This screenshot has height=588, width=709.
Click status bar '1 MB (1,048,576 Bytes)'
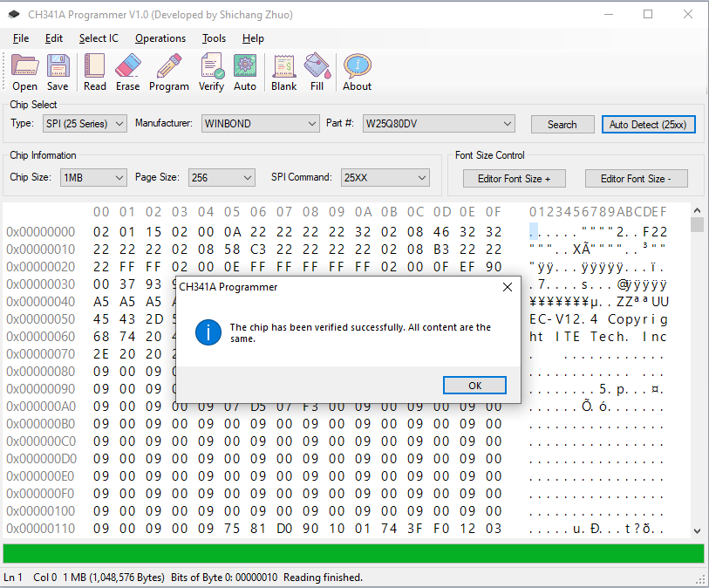point(113,578)
